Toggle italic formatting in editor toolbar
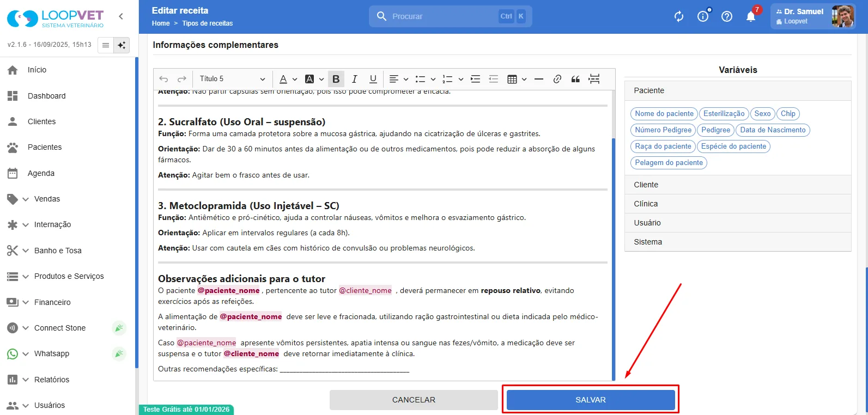The width and height of the screenshot is (868, 415). coord(355,79)
